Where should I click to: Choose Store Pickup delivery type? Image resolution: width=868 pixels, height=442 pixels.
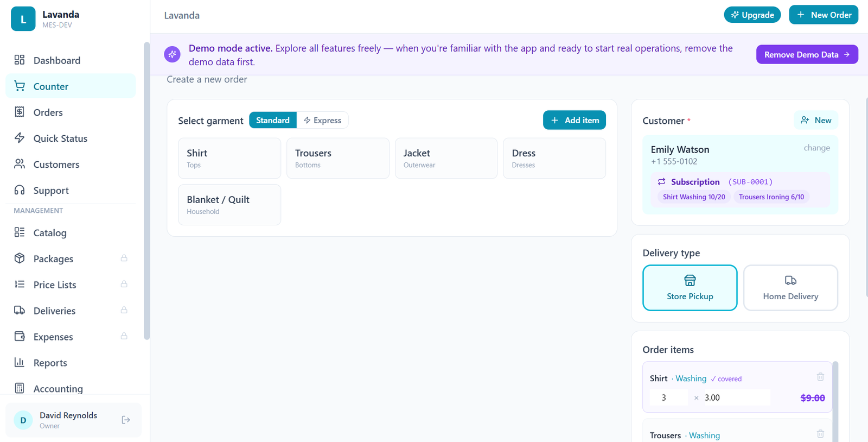[690, 288]
